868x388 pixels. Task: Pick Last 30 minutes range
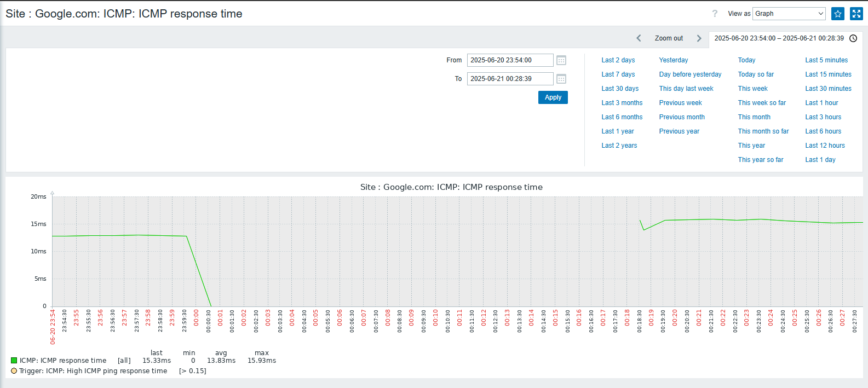coord(828,89)
